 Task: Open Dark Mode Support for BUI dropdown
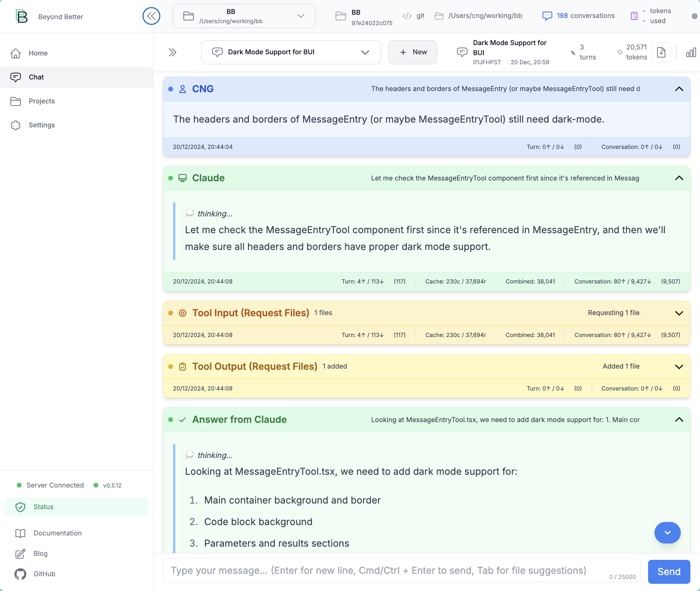(x=291, y=52)
